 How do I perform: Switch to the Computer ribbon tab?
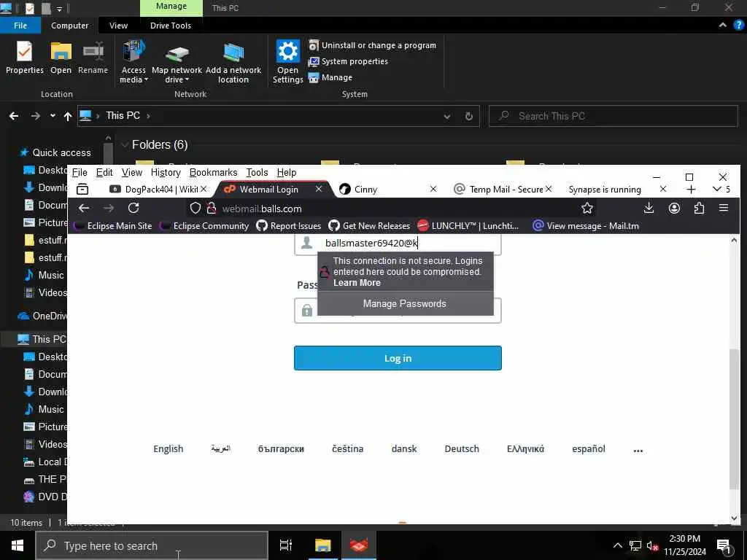coord(69,26)
